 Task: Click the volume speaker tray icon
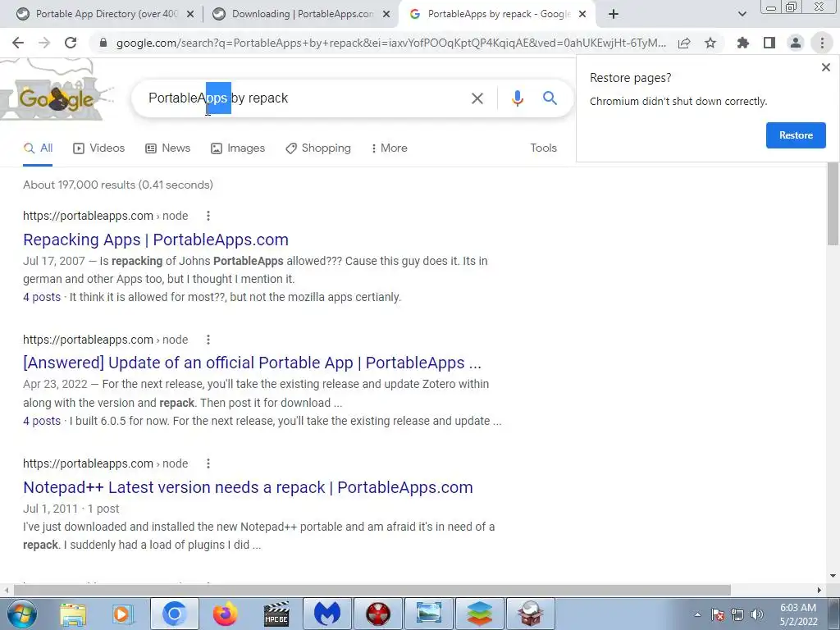(757, 614)
